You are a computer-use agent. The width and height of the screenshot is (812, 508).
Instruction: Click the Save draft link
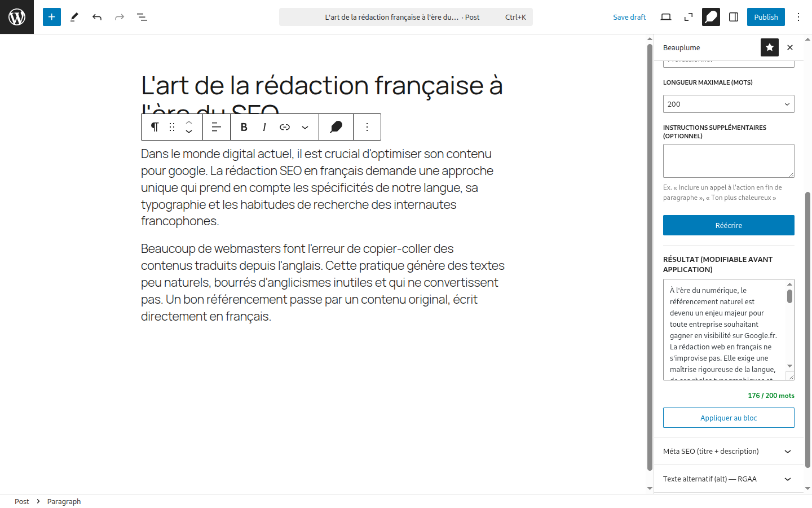click(629, 17)
